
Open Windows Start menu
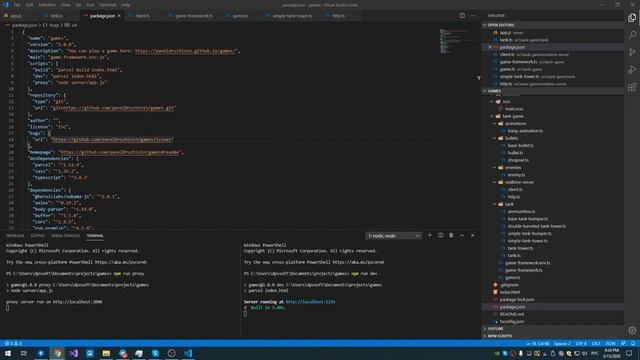click(8, 353)
